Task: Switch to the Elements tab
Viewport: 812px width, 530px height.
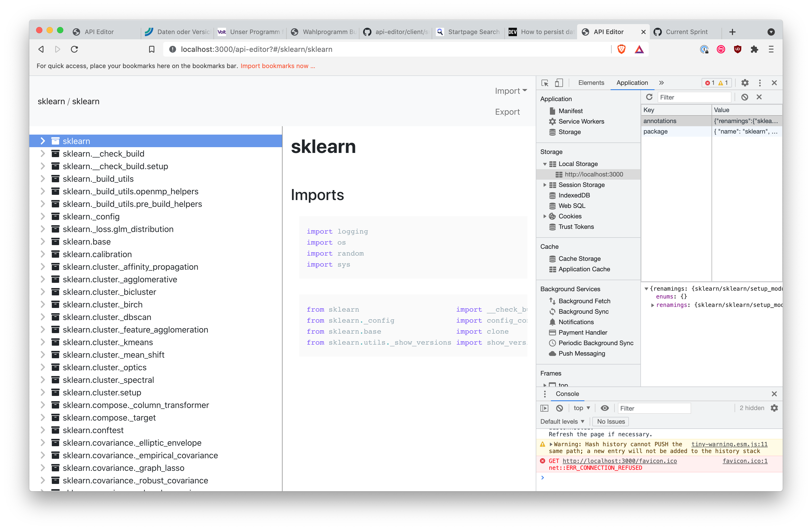Action: pyautogui.click(x=591, y=83)
